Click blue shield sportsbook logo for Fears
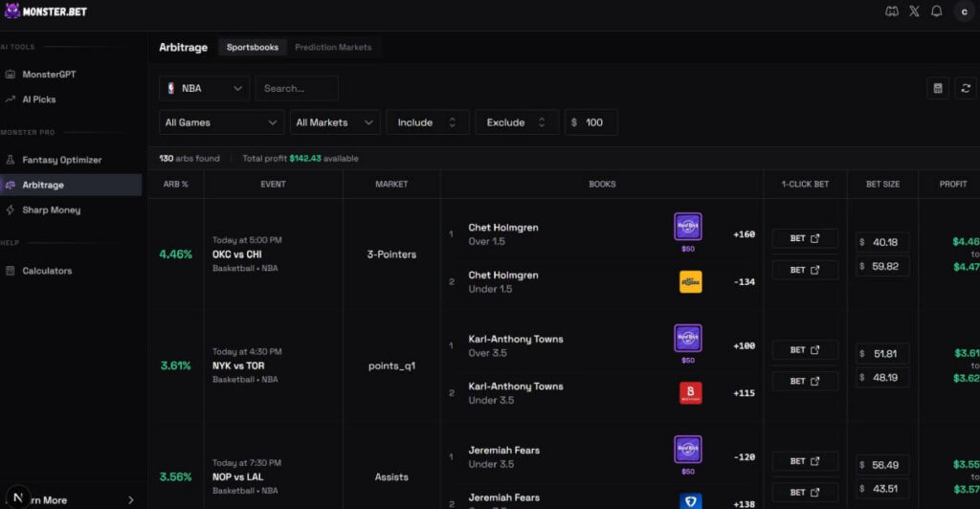The height and width of the screenshot is (509, 980). [690, 501]
